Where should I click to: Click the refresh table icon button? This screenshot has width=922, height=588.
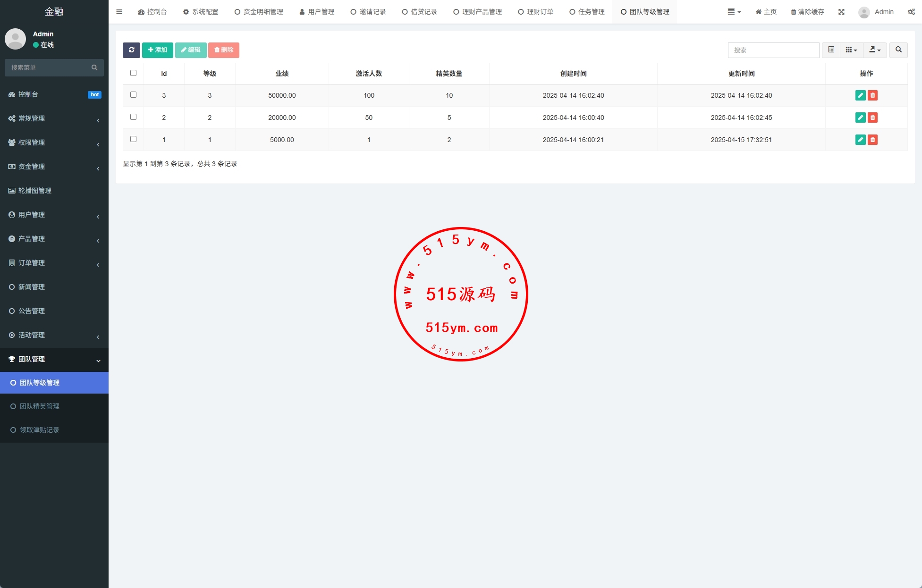[x=131, y=50]
